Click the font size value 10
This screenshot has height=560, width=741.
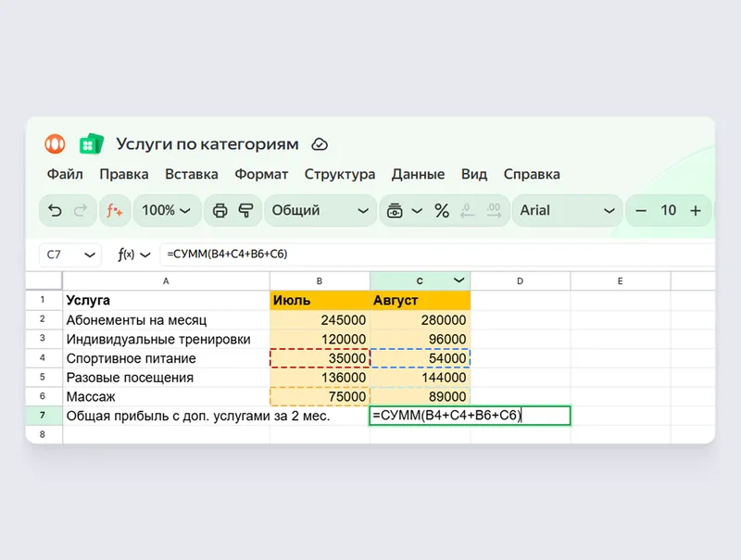click(x=668, y=210)
